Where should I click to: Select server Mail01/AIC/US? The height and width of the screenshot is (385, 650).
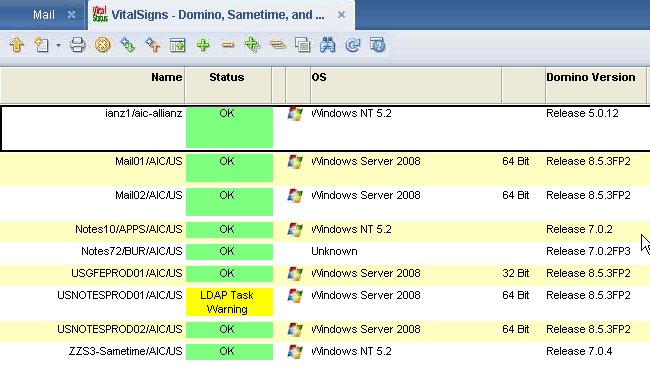148,161
